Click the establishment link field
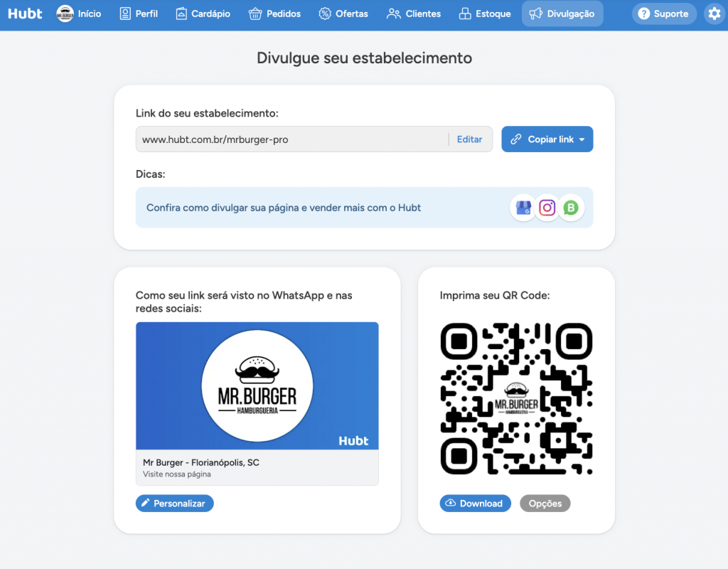 (314, 139)
